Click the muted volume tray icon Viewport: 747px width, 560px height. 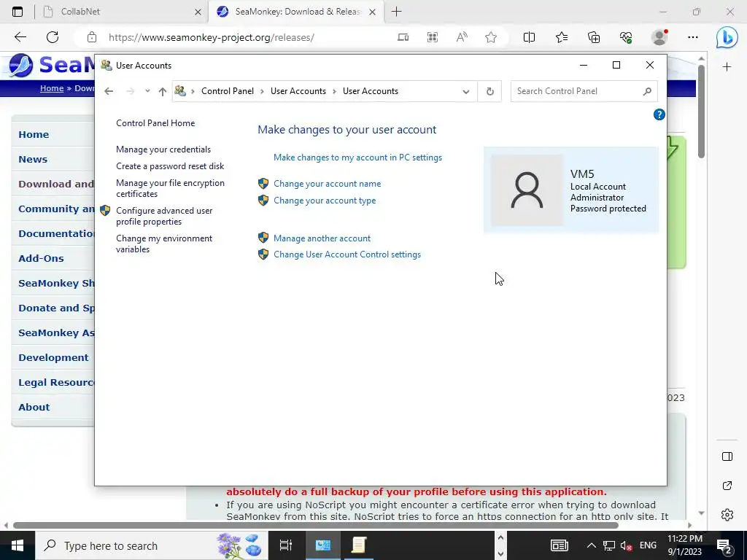627,545
